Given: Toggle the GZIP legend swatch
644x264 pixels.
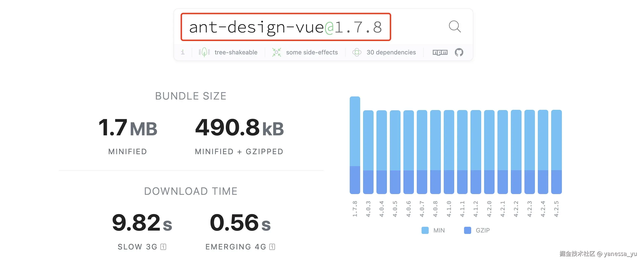Looking at the screenshot, I should (x=467, y=230).
